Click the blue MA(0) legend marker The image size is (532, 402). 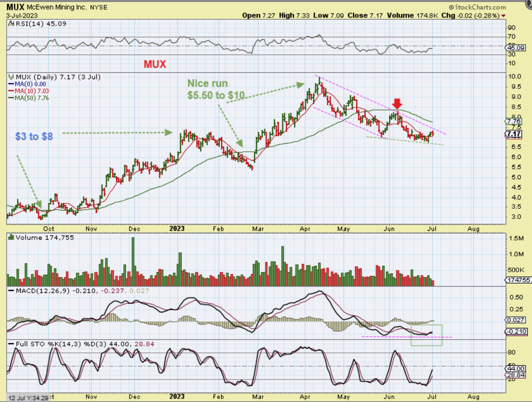[11, 84]
